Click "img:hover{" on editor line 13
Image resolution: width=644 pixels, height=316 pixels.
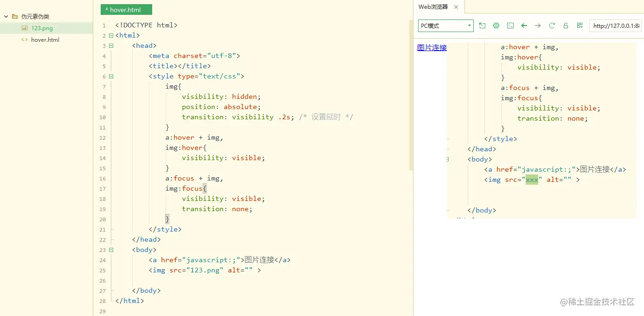[186, 148]
